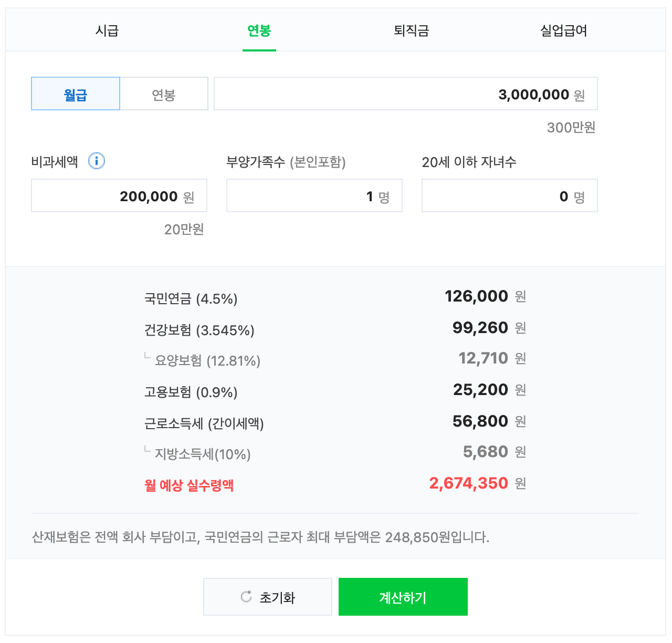Select the 20세 이하 자녀수 input field
The height and width of the screenshot is (643, 672).
pos(509,195)
